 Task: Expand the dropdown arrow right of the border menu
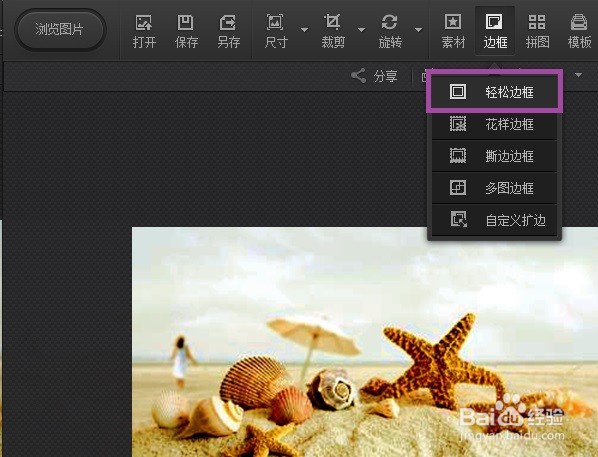pyautogui.click(x=579, y=75)
